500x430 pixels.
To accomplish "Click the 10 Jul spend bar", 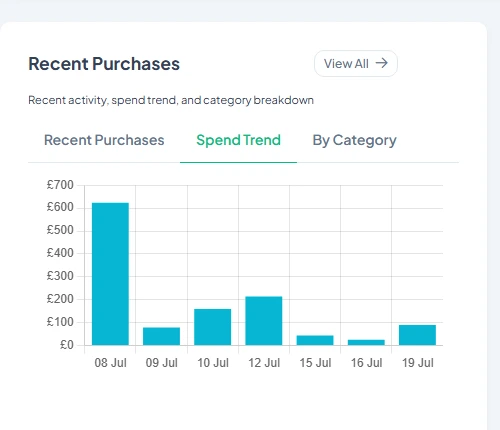I will tap(213, 327).
